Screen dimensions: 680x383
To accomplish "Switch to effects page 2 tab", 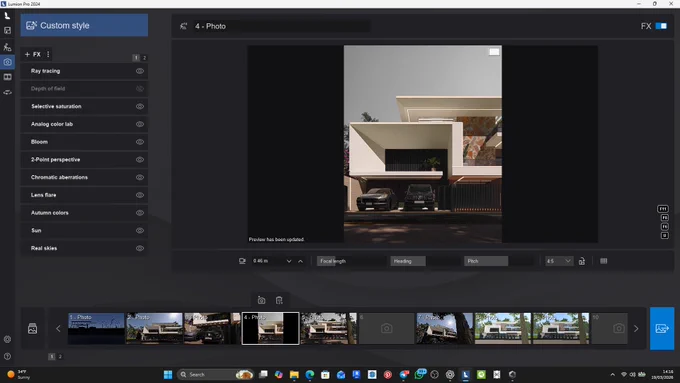I will [144, 58].
